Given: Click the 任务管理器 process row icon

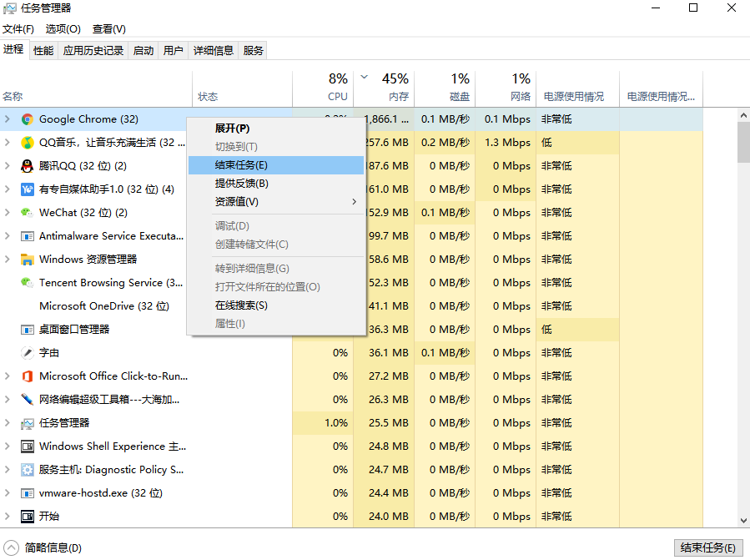Looking at the screenshot, I should click(x=28, y=423).
